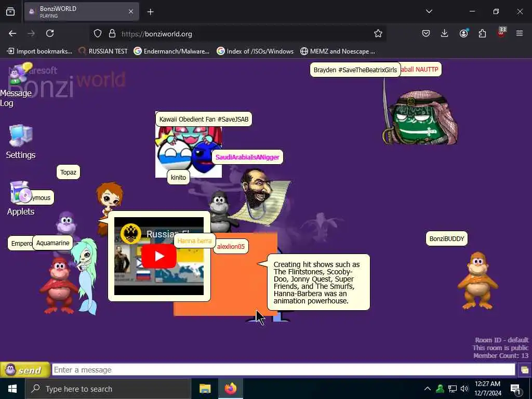View site lock security info
The height and width of the screenshot is (399, 532).
pos(112,34)
